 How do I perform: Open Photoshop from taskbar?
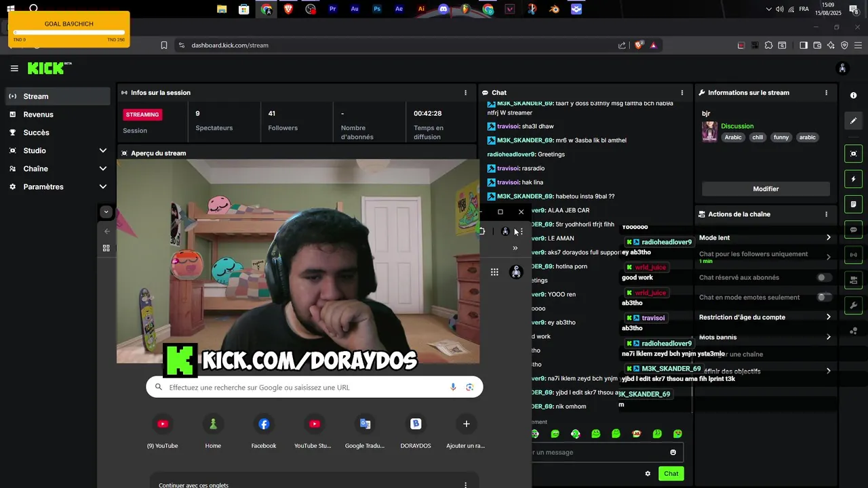coord(377,9)
